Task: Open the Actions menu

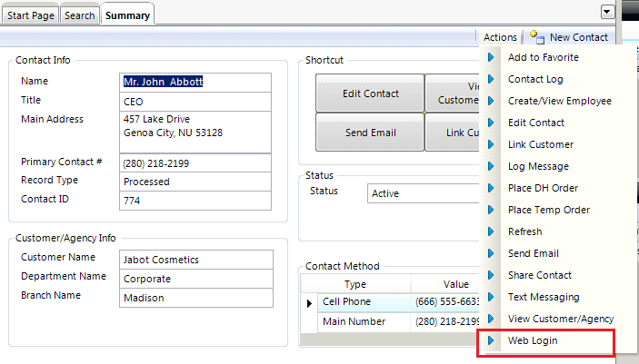Action: coord(500,37)
